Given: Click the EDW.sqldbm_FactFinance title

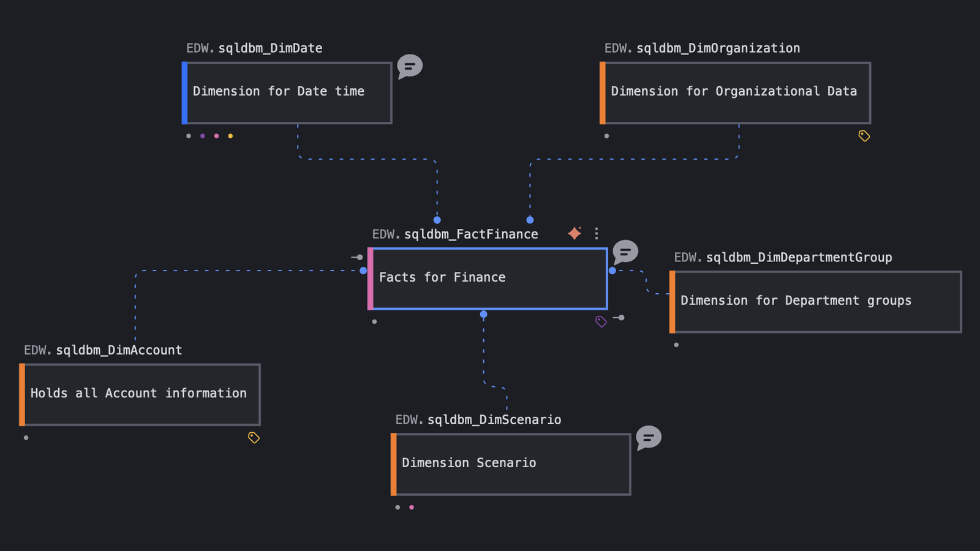Looking at the screenshot, I should pos(455,234).
